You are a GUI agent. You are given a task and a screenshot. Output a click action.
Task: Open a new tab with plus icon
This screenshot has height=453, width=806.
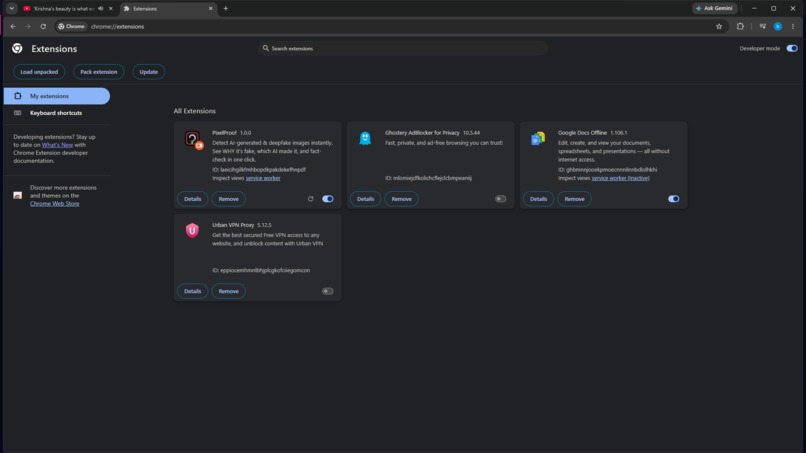pos(226,9)
